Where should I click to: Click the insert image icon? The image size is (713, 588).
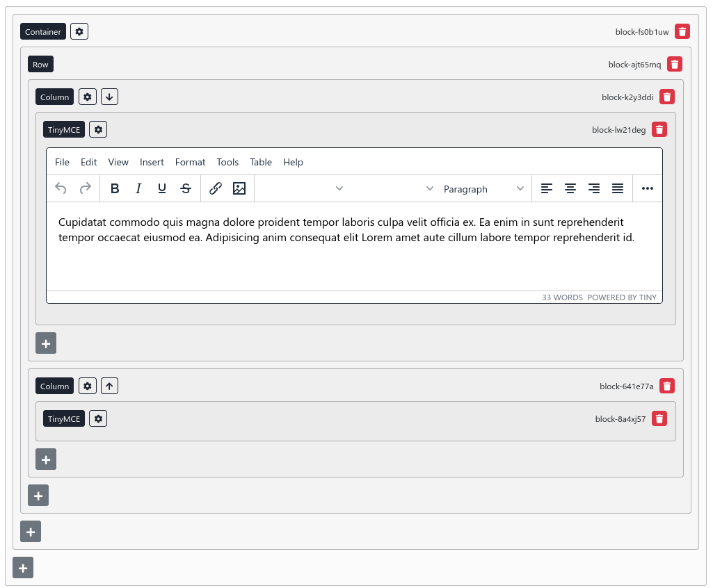pyautogui.click(x=239, y=188)
